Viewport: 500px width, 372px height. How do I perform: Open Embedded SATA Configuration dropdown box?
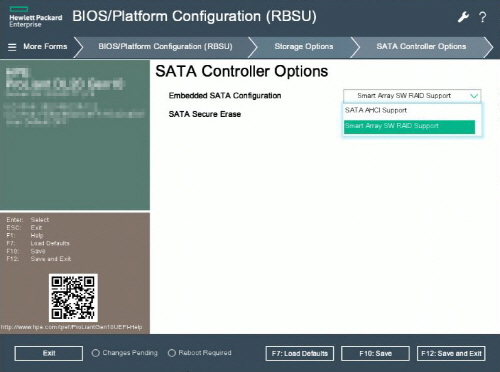(x=412, y=96)
